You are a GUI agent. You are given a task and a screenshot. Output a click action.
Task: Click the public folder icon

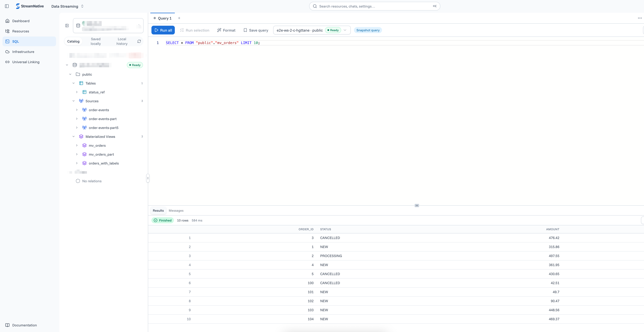(x=78, y=74)
